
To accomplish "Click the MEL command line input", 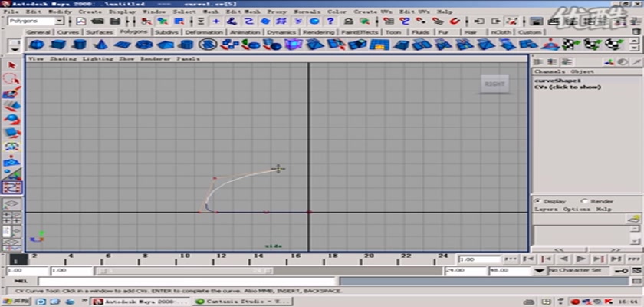I will 187,281.
